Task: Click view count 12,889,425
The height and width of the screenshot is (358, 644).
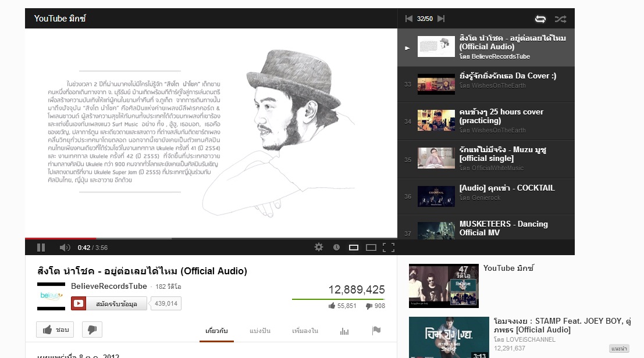Action: point(357,289)
